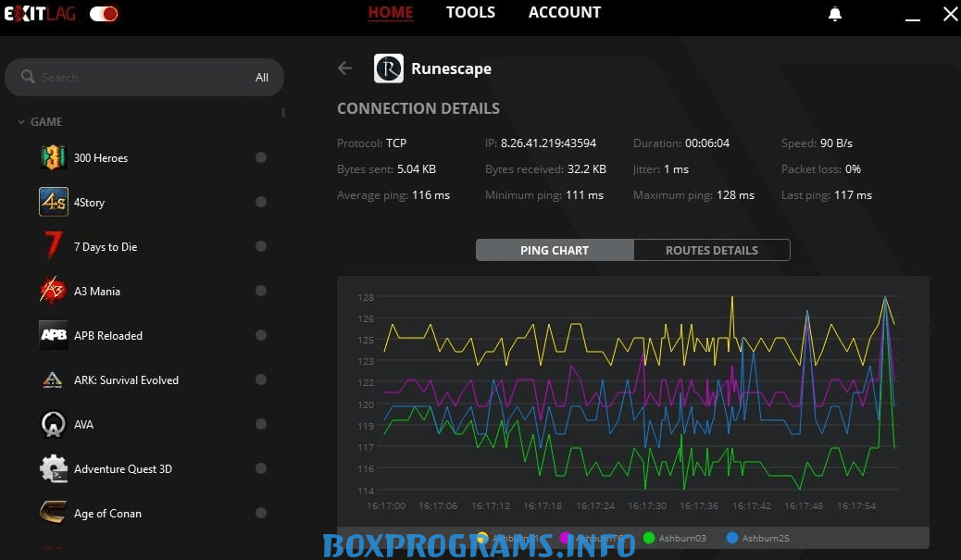The height and width of the screenshot is (560, 961).
Task: Select the 300 Heroes name
Action: coord(101,158)
